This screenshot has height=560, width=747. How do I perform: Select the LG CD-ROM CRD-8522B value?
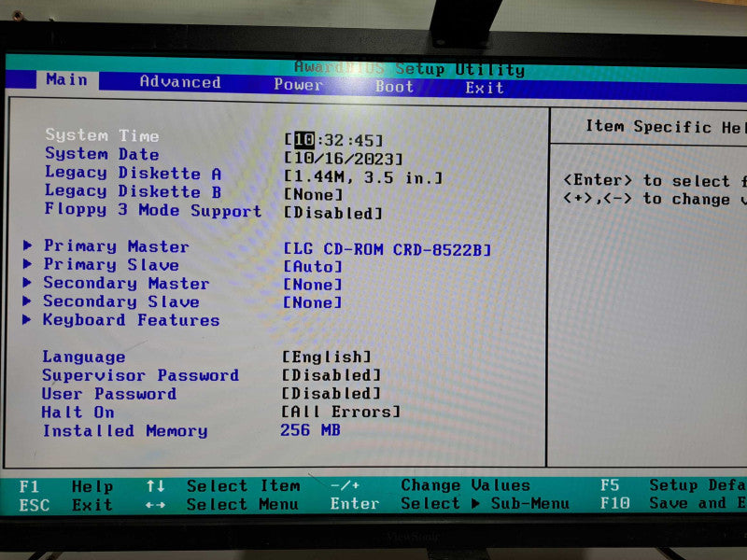[387, 249]
